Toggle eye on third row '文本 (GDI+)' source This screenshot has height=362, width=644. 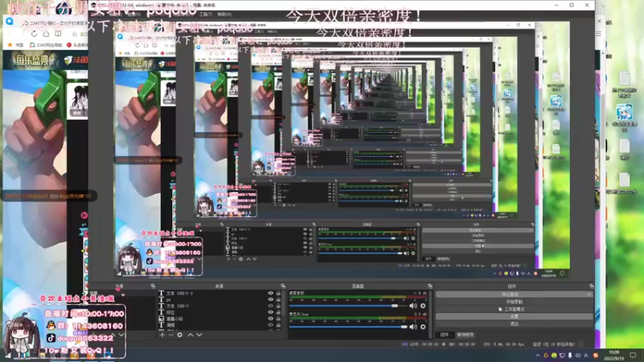tap(270, 306)
